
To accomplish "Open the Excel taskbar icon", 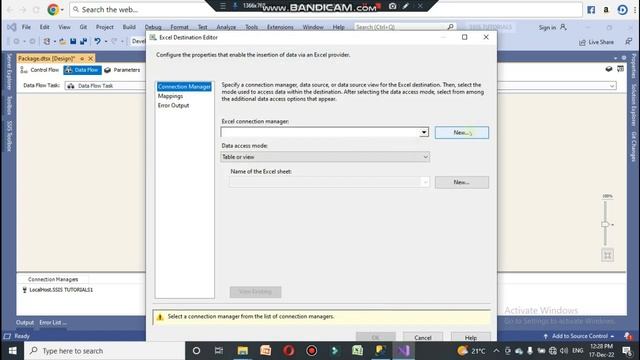I will 358,351.
